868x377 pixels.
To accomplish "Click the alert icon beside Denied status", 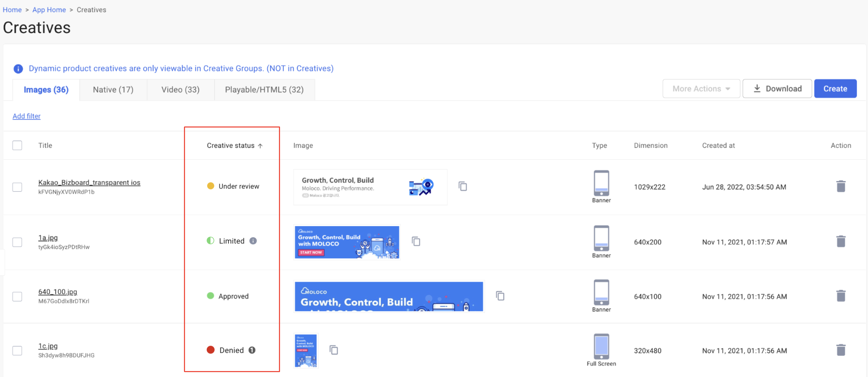I will [252, 350].
